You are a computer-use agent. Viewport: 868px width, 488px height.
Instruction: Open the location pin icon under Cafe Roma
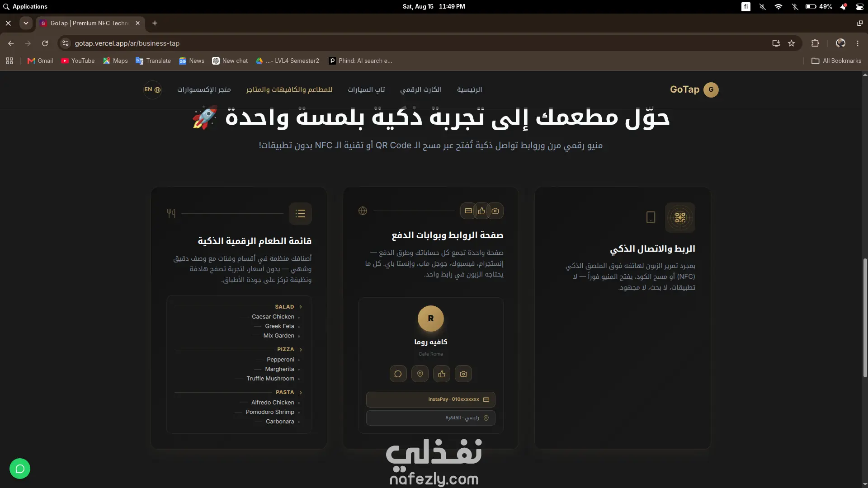tap(420, 374)
